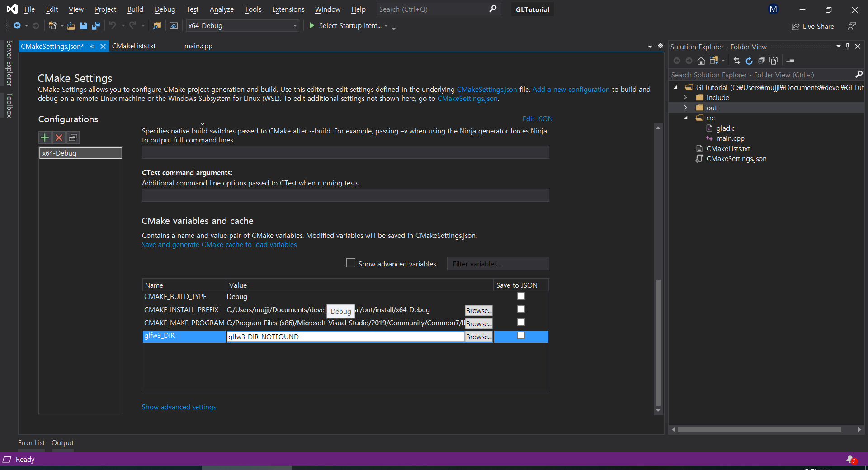Click the Save All icon
Viewport: 868px width, 470px height.
coord(96,26)
